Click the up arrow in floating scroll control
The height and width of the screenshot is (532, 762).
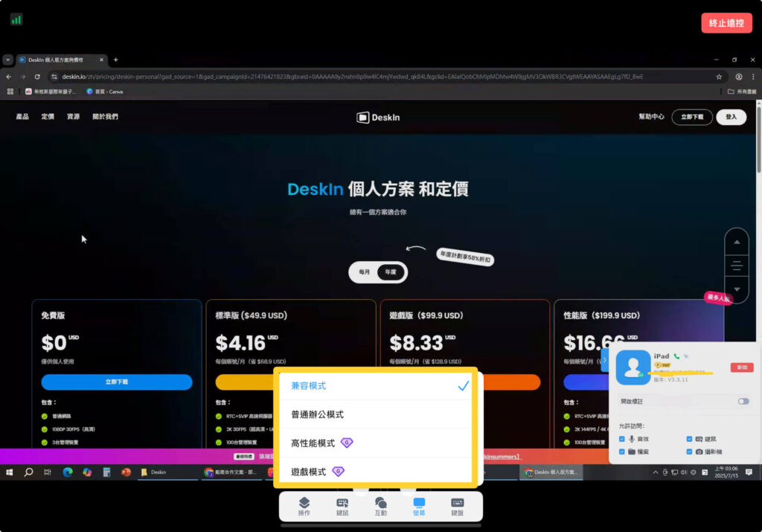coord(737,242)
